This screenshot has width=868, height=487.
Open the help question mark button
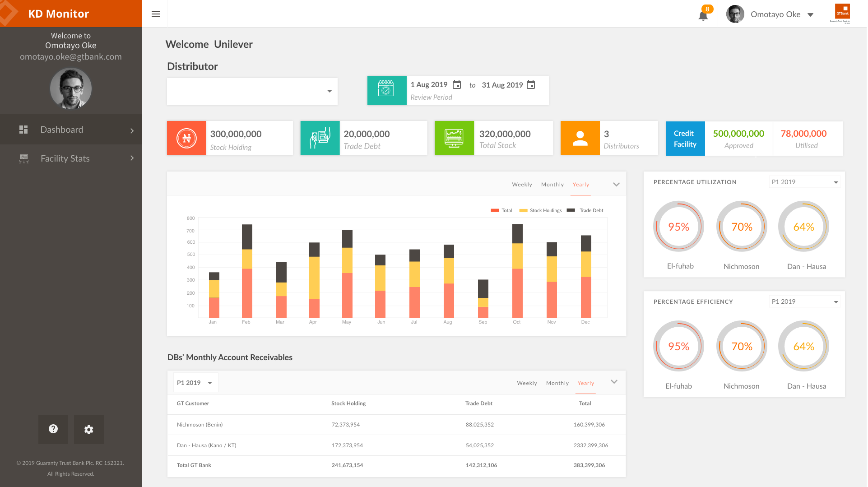53,429
